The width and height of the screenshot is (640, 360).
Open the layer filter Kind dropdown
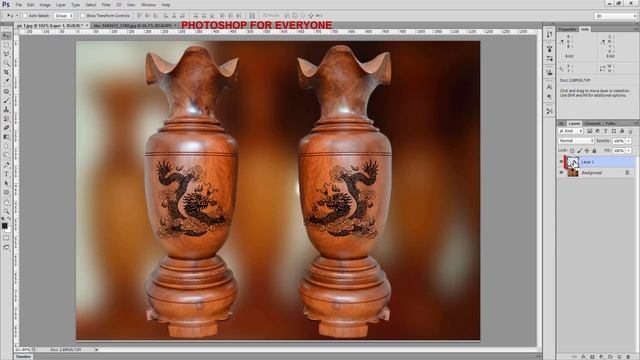(571, 131)
